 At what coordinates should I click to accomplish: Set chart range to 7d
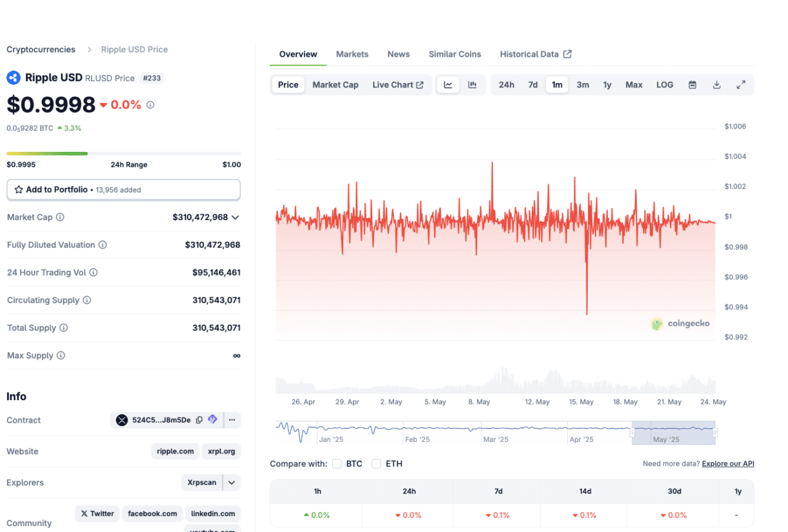coord(533,85)
